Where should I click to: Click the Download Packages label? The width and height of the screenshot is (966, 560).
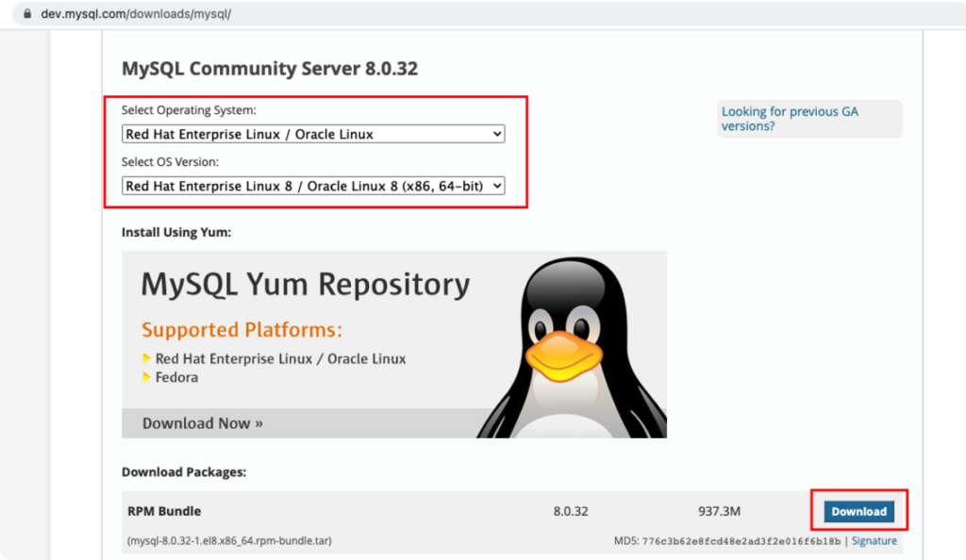click(184, 472)
